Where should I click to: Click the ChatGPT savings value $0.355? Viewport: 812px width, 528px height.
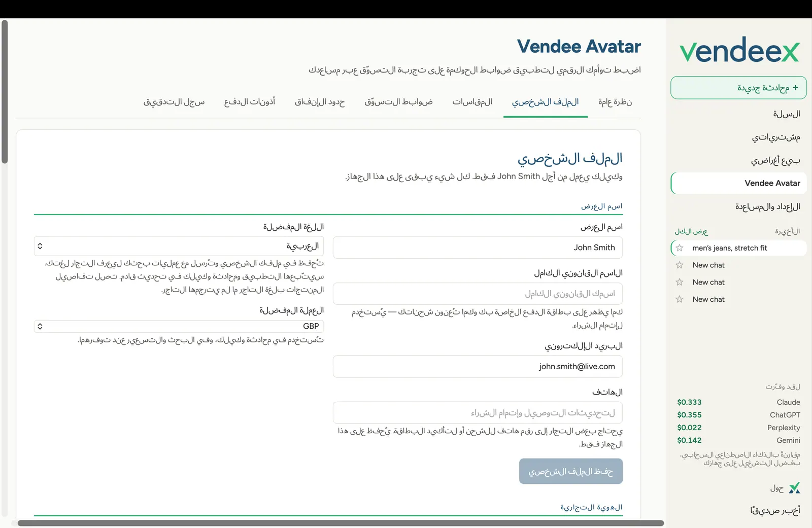tap(689, 415)
